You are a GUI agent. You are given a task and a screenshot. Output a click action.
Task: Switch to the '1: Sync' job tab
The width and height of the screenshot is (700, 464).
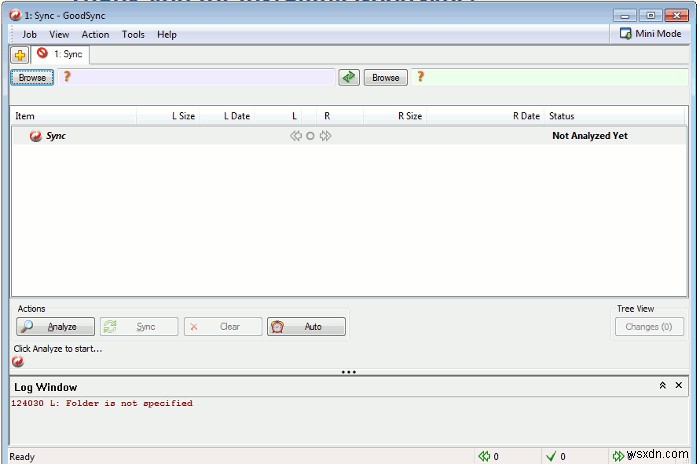[x=60, y=54]
